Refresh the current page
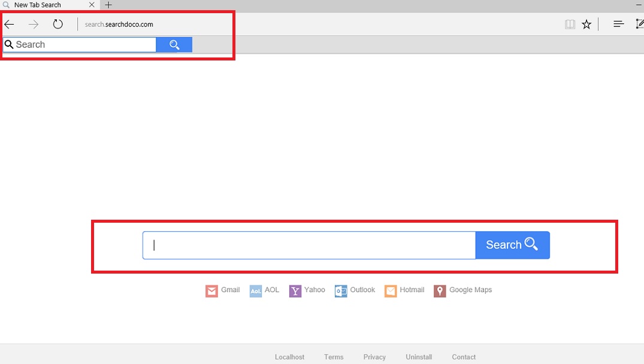Viewport: 644px width, 364px height. point(57,24)
